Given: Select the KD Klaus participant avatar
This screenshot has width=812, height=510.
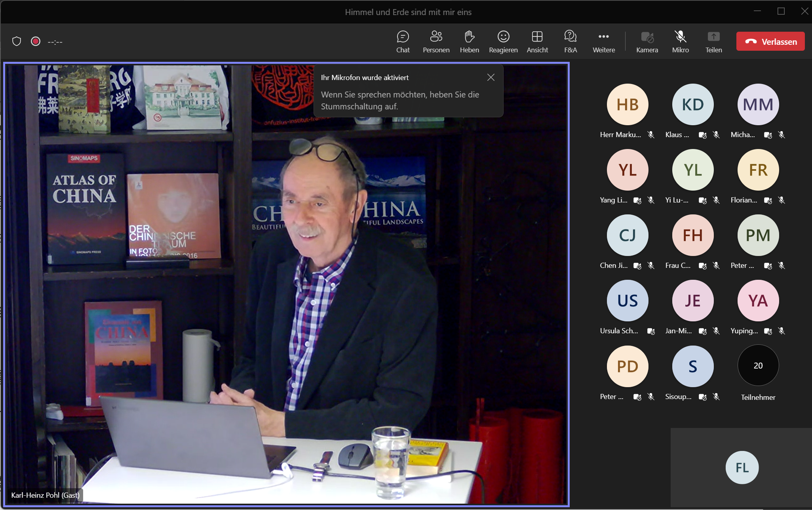Looking at the screenshot, I should [x=692, y=105].
